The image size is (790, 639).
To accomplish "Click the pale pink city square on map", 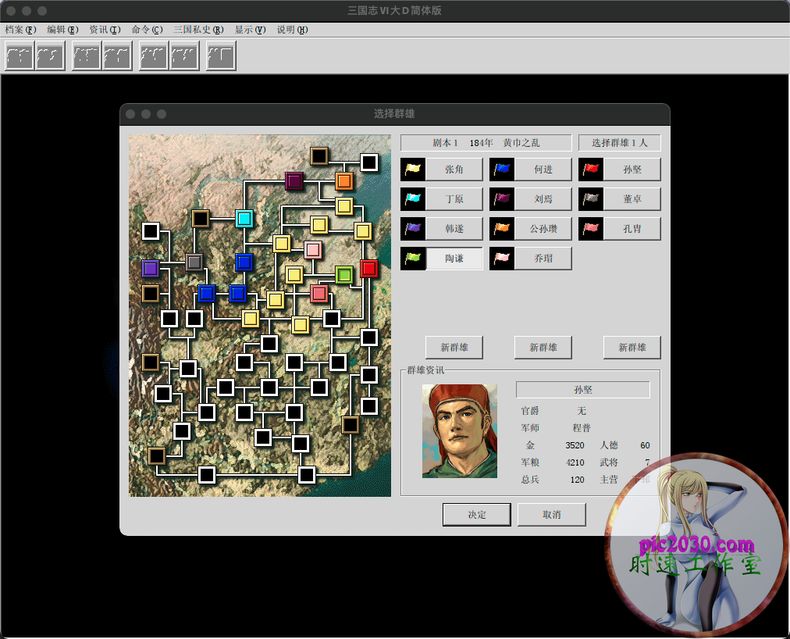I will tap(313, 249).
